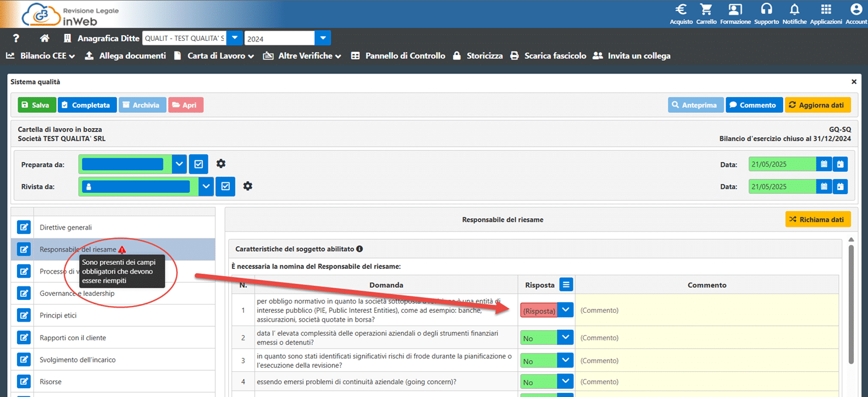Toggle the checkmark button for Preparata da
The height and width of the screenshot is (397, 868).
click(x=198, y=164)
